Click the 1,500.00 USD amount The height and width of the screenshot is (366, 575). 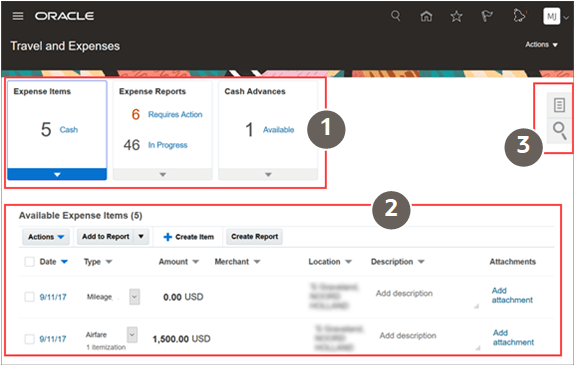click(x=182, y=339)
